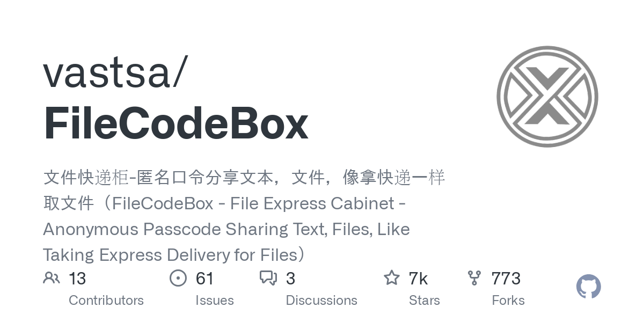Click the Chinese description text line
This screenshot has width=644, height=322.
(244, 178)
